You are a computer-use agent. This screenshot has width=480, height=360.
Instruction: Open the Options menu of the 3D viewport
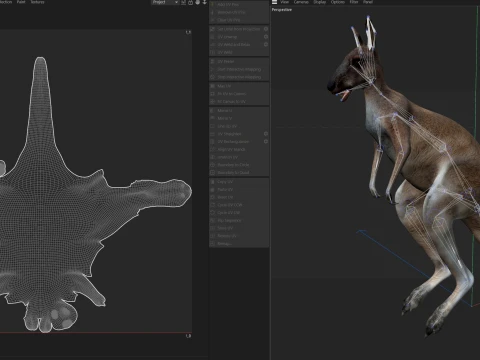(x=338, y=2)
